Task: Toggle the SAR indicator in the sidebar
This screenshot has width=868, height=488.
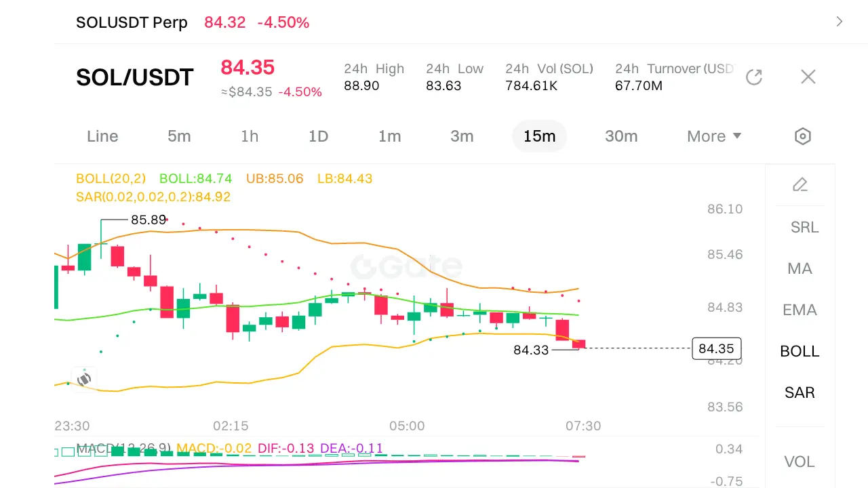Action: [x=800, y=392]
